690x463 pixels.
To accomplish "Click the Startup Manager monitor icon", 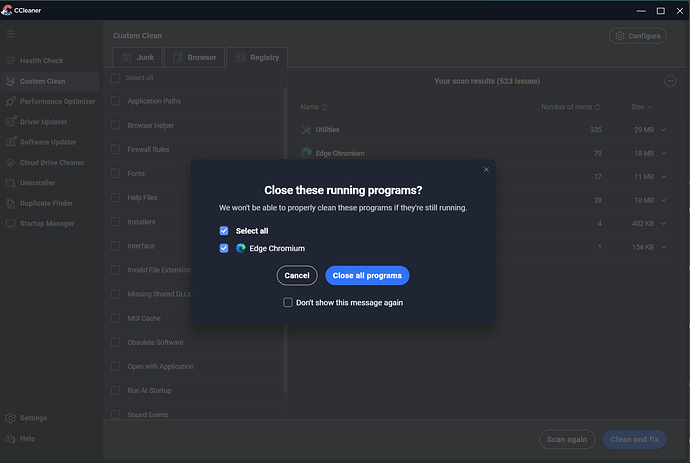I will [x=11, y=224].
